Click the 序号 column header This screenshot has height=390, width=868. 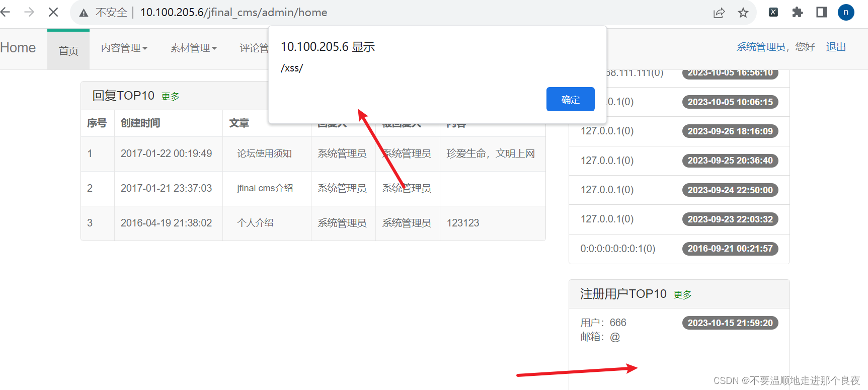[x=97, y=123]
